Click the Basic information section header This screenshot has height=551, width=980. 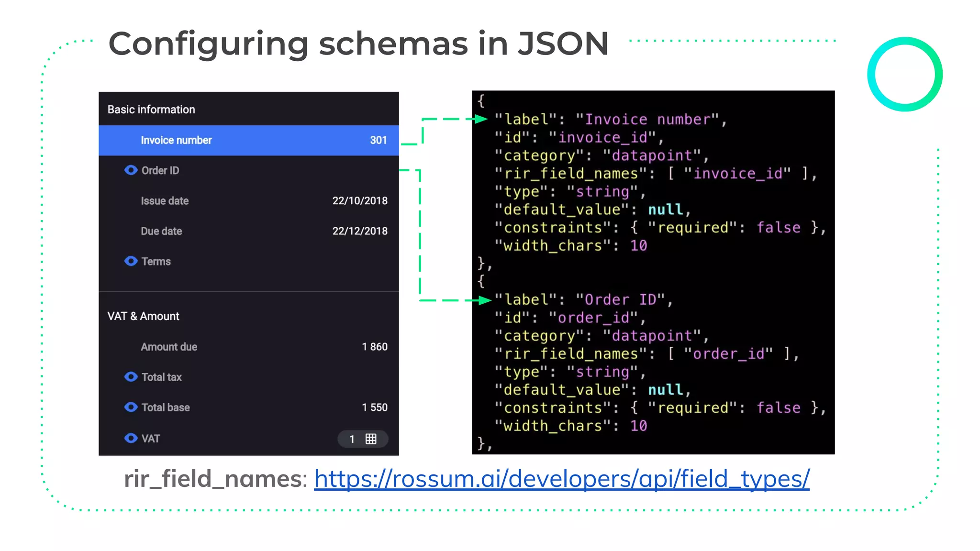coord(151,110)
